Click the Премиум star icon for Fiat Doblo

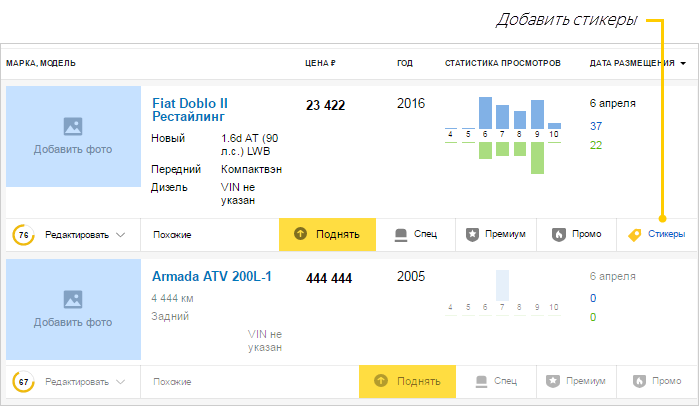pyautogui.click(x=472, y=234)
